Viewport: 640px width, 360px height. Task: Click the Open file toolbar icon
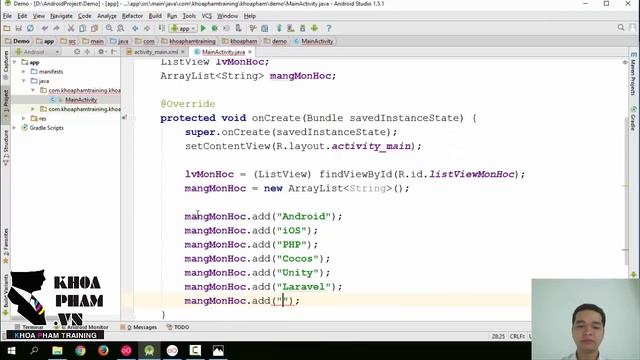7,28
